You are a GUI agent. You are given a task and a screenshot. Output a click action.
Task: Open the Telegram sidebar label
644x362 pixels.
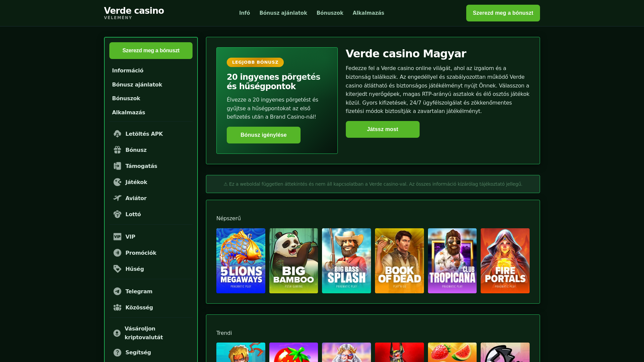(x=139, y=292)
